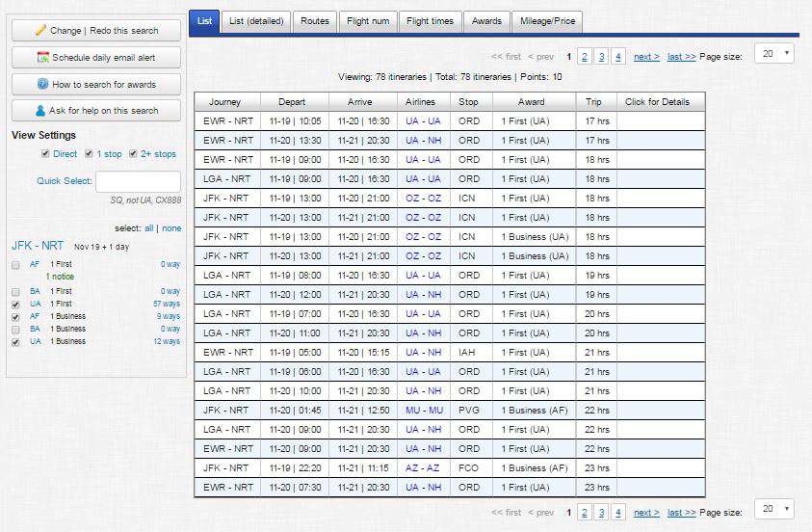Click the calendar icon for daily email alert

point(43,58)
